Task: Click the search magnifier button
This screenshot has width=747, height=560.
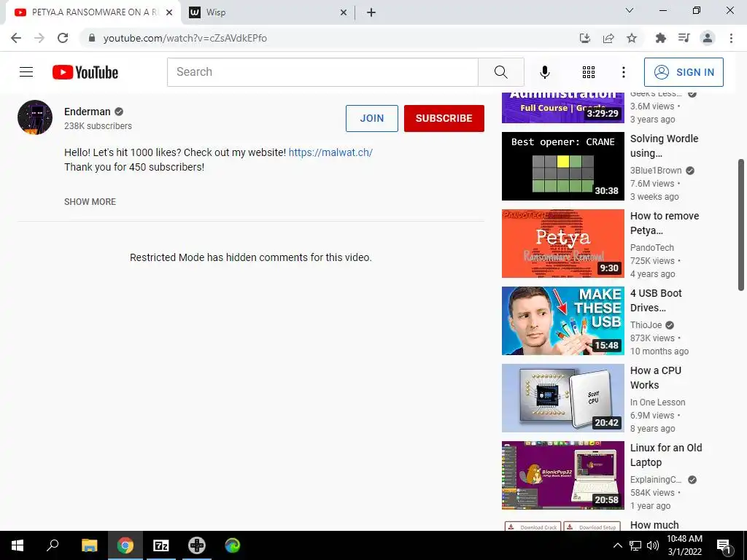Action: click(500, 72)
